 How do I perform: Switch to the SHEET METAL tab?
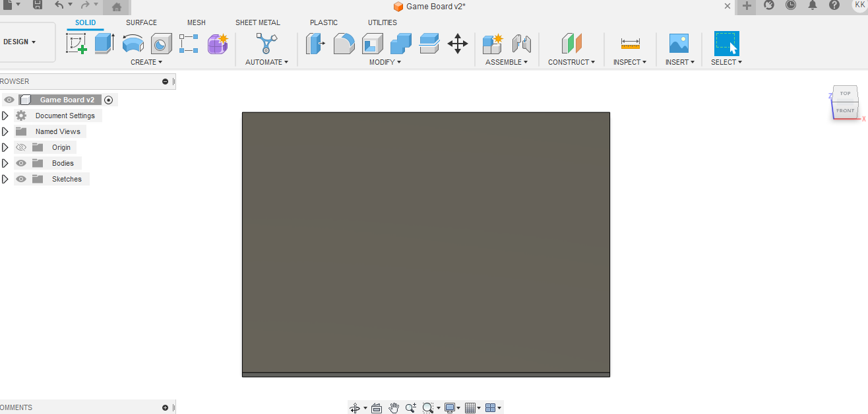tap(258, 22)
